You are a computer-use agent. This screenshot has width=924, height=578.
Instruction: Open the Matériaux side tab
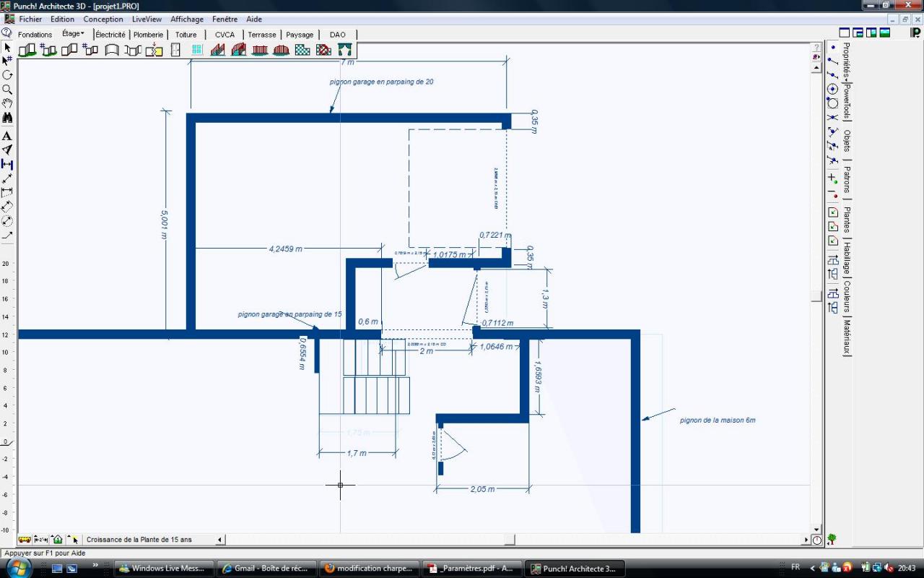[847, 337]
